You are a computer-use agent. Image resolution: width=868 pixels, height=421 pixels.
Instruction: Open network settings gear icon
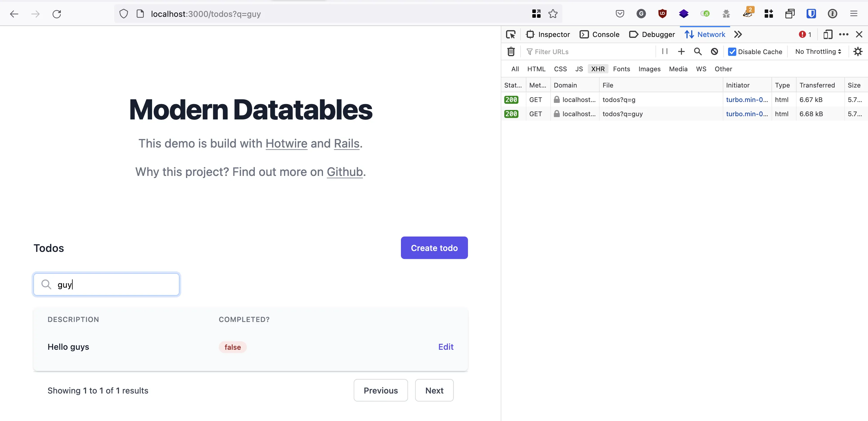(x=858, y=52)
